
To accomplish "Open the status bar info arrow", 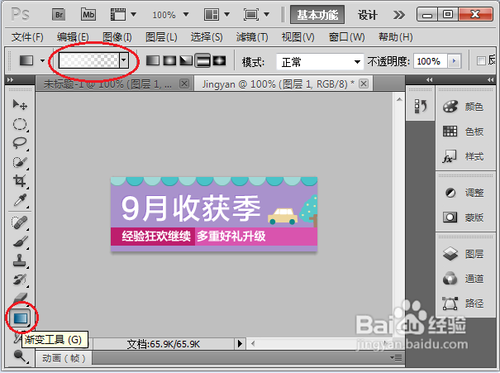I will [240, 343].
